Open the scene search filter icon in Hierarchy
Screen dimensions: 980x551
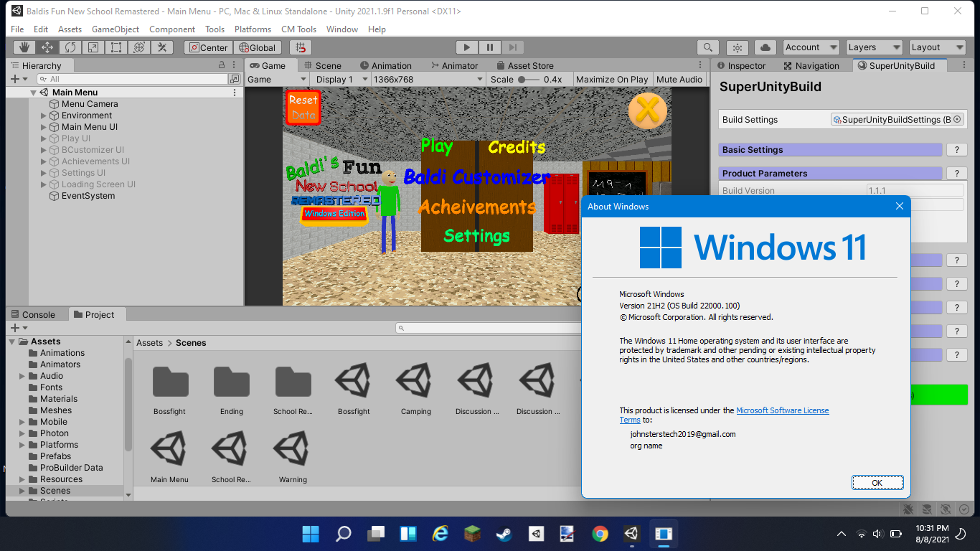[x=234, y=79]
